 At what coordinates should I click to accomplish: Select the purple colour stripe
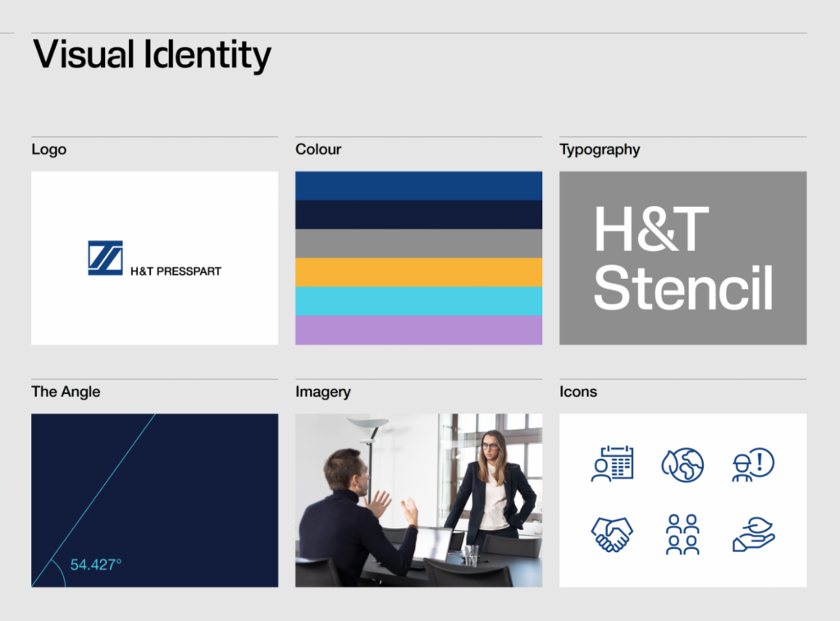(x=418, y=330)
